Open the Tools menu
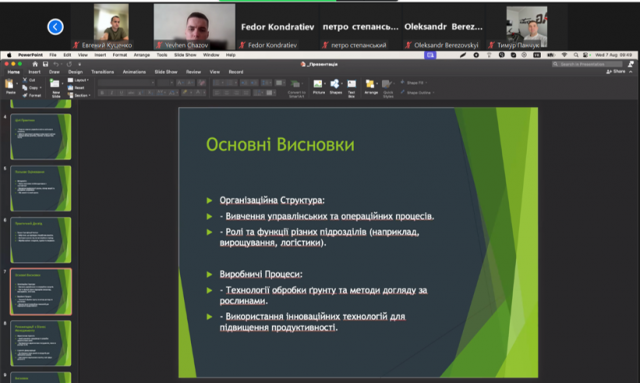This screenshot has height=383, width=640. click(x=162, y=55)
